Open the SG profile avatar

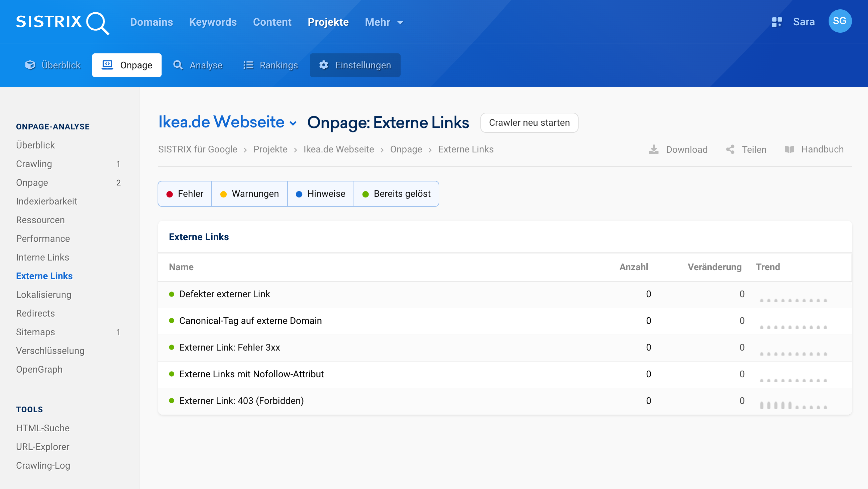coord(840,21)
